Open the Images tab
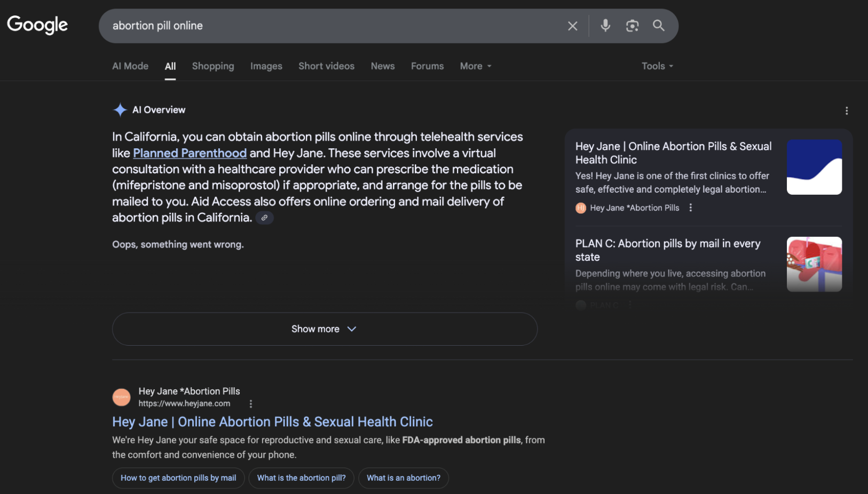The height and width of the screenshot is (494, 868). coord(266,66)
